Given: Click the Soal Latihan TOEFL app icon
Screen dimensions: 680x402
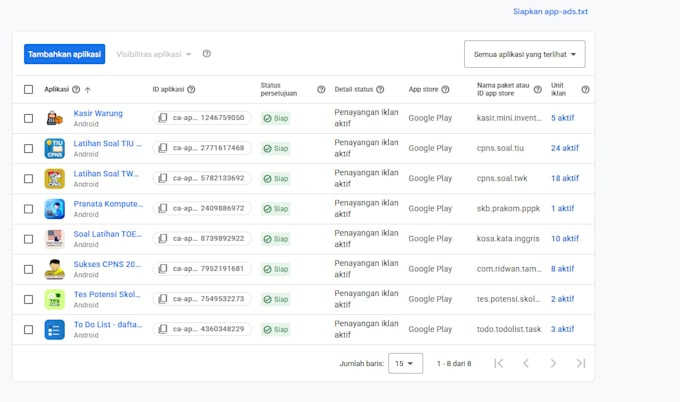Looking at the screenshot, I should click(x=55, y=239).
